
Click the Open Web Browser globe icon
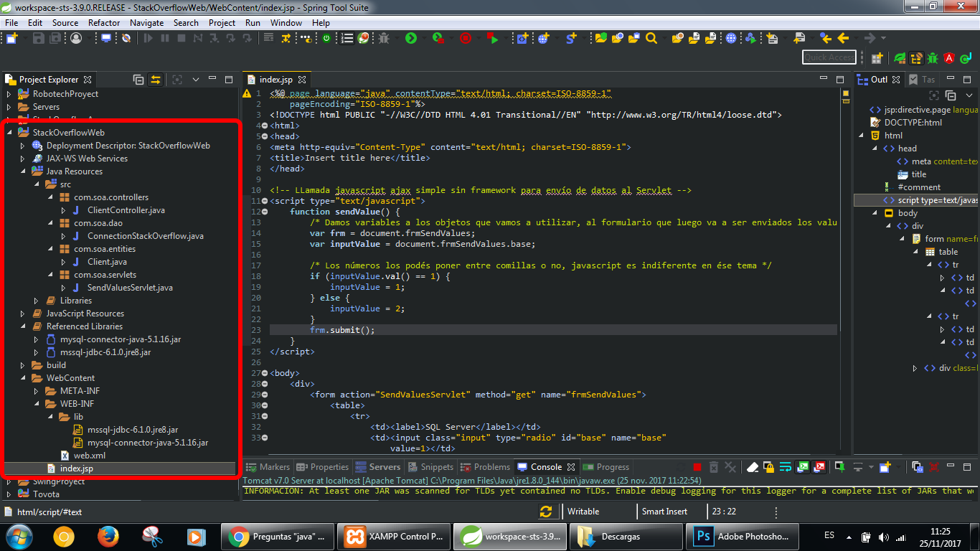731,38
